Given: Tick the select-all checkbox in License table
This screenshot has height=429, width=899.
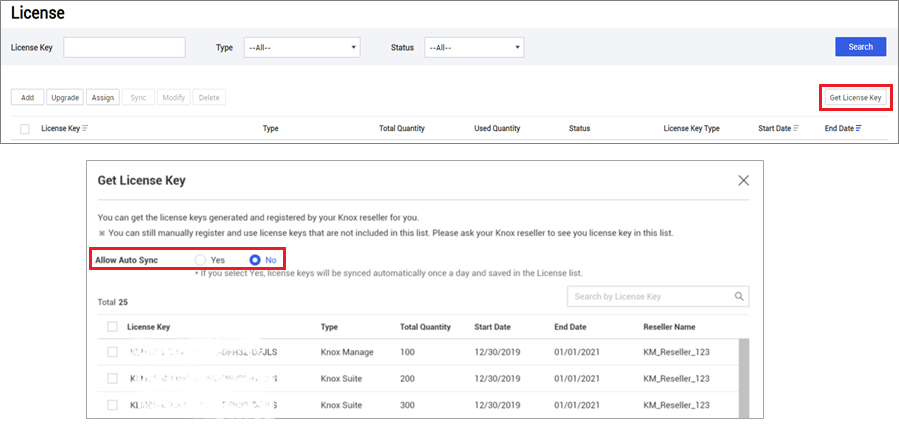Looking at the screenshot, I should click(25, 129).
